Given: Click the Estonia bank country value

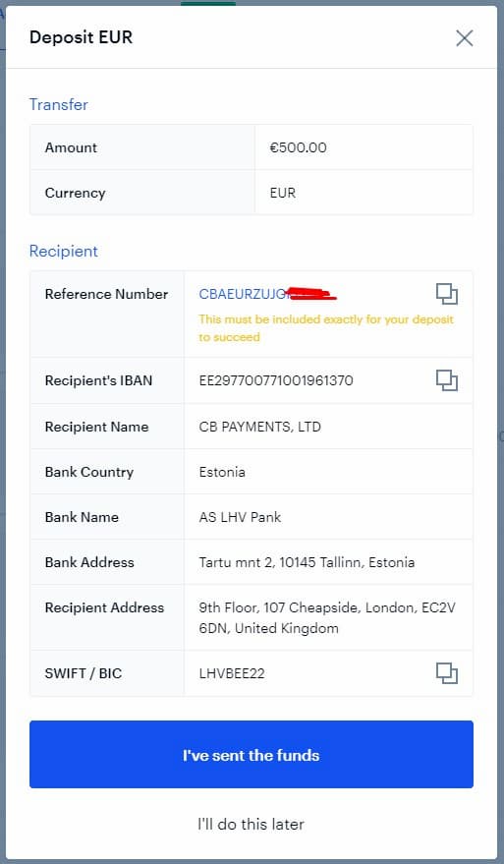Looking at the screenshot, I should (x=222, y=472).
